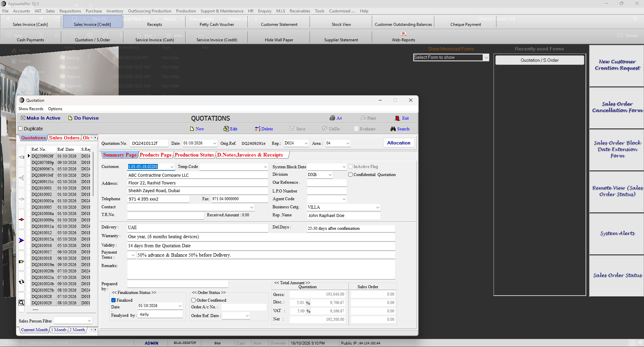Click the green pointing hand icon
Viewport: 644px width, 347px height.
point(22,262)
